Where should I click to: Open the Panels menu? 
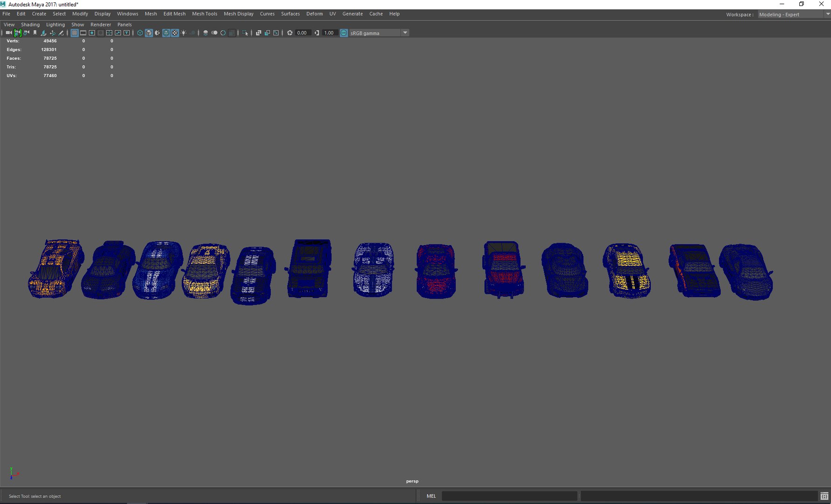[x=124, y=25]
